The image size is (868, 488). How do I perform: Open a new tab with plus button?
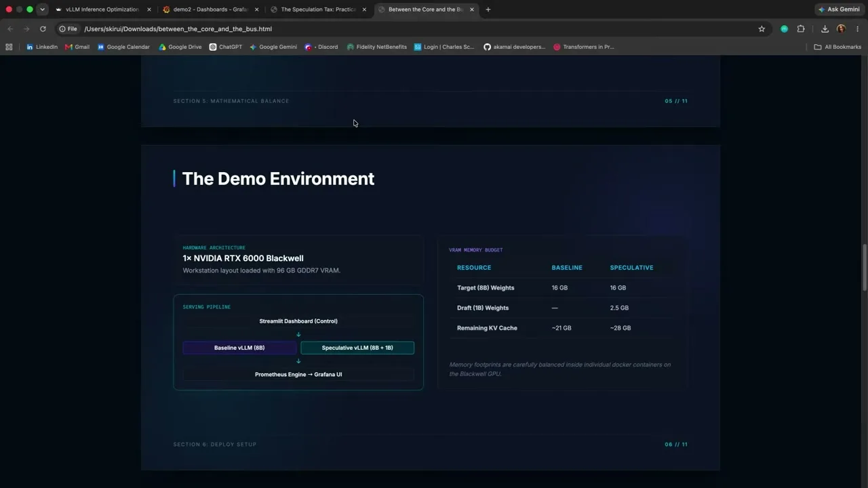tap(488, 9)
